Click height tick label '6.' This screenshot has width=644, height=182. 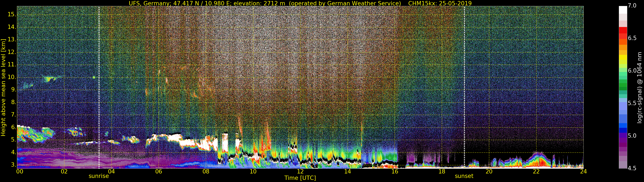click(13, 127)
